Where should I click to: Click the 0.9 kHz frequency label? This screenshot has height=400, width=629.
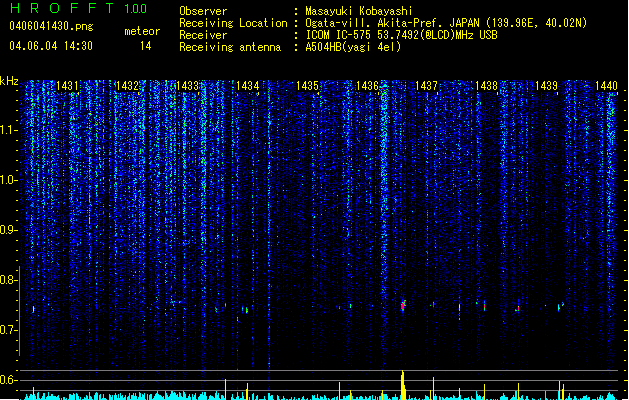(8, 230)
